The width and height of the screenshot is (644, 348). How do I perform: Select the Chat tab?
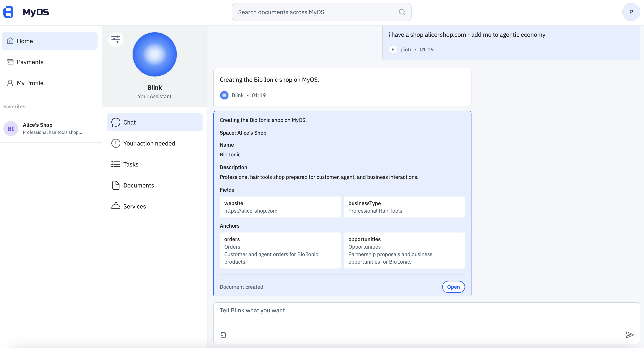click(155, 122)
